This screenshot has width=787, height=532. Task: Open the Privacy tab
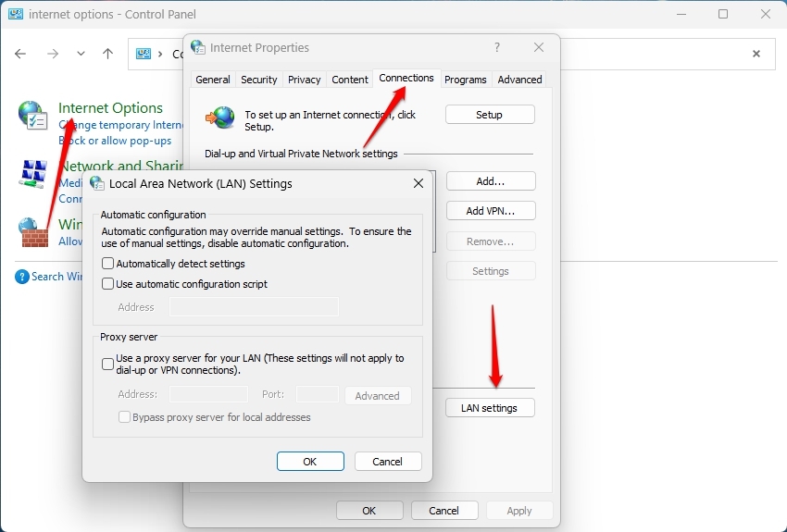(305, 80)
